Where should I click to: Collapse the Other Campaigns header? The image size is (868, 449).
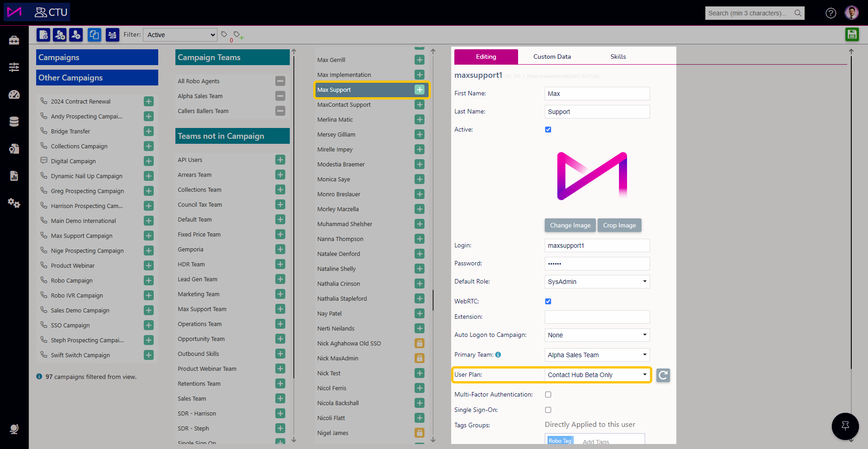[x=97, y=78]
